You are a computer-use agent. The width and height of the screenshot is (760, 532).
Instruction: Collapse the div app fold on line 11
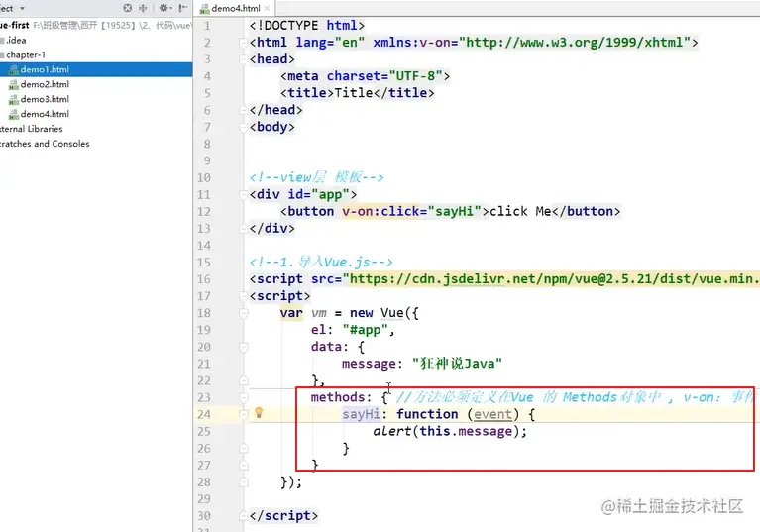click(x=244, y=195)
